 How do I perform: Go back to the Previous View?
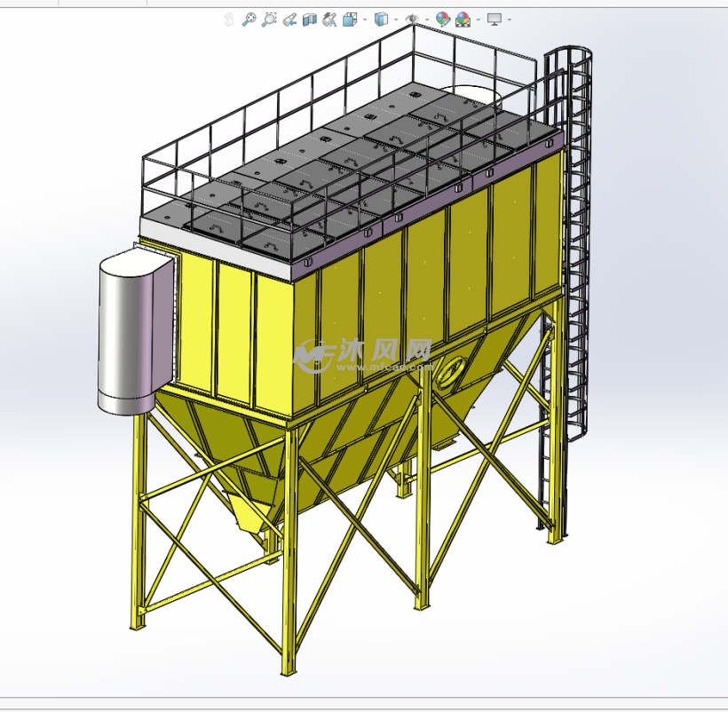tap(289, 19)
